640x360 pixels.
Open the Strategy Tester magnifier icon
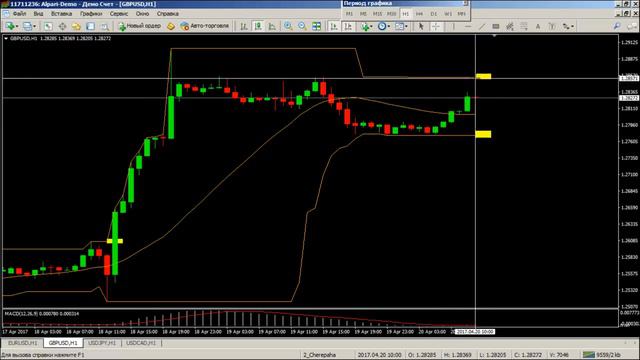pyautogui.click(x=104, y=26)
